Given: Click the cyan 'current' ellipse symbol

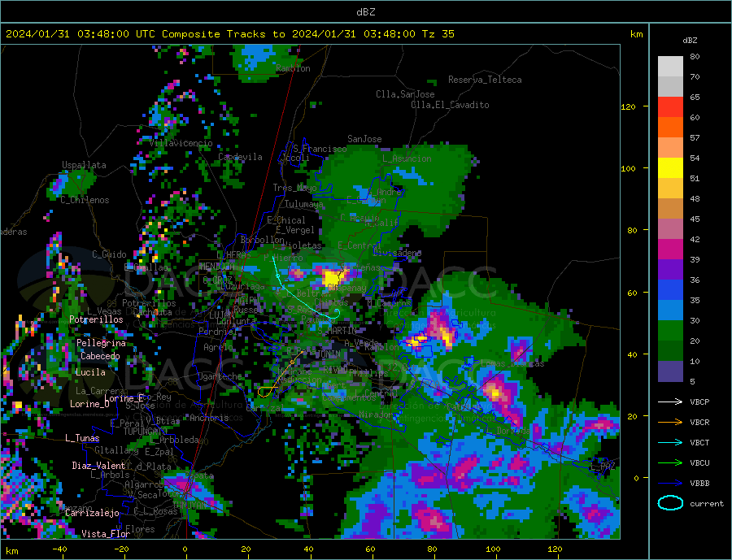Looking at the screenshot, I should (x=670, y=503).
